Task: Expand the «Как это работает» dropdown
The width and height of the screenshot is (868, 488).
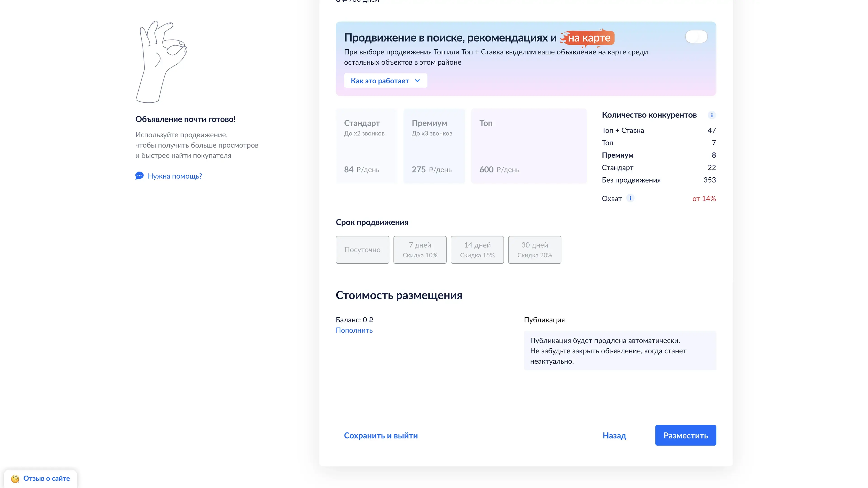Action: click(x=385, y=81)
